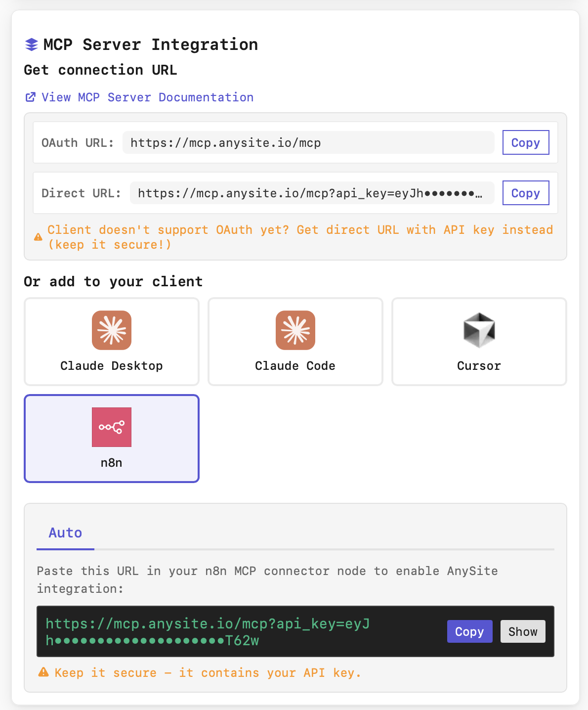Copy the Direct URL
The width and height of the screenshot is (588, 710).
click(526, 193)
